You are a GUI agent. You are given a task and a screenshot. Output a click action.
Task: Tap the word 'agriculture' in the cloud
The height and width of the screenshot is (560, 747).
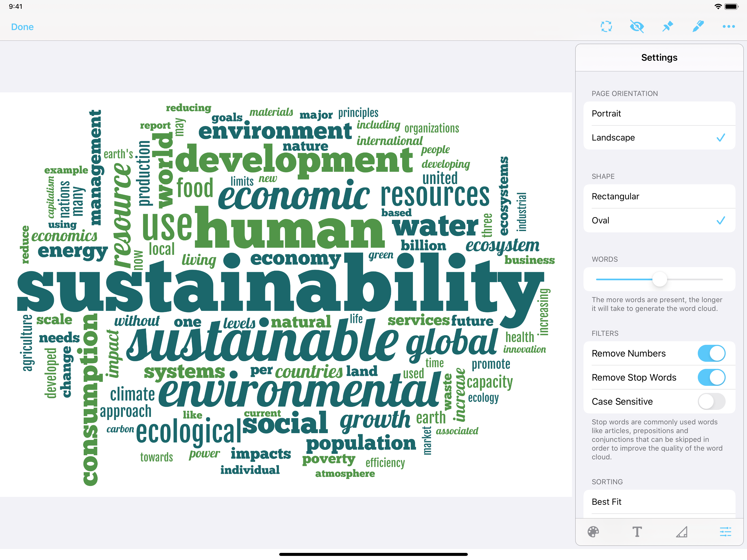tap(27, 343)
